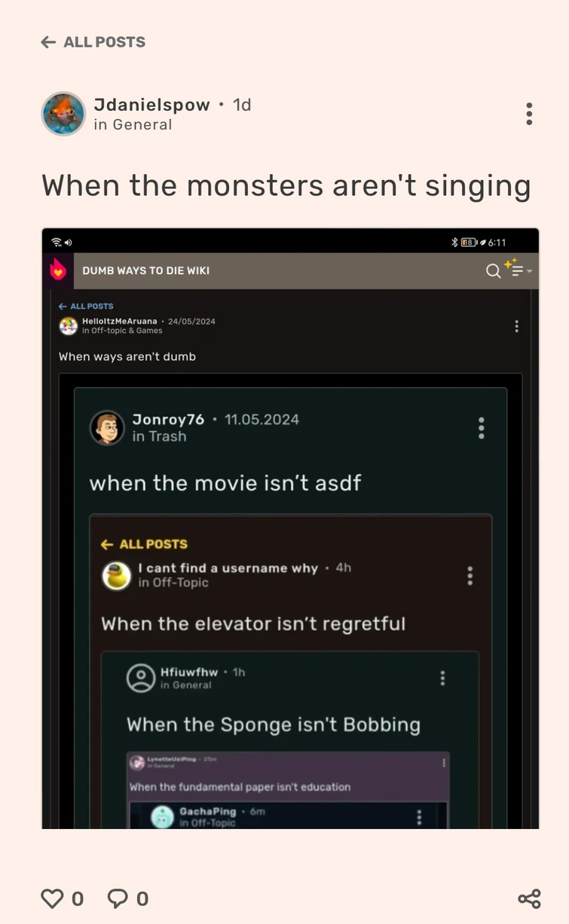Screen dimensions: 569x924
Task: Click the three dots beside Hfiuwfhw post
Action: (x=442, y=678)
